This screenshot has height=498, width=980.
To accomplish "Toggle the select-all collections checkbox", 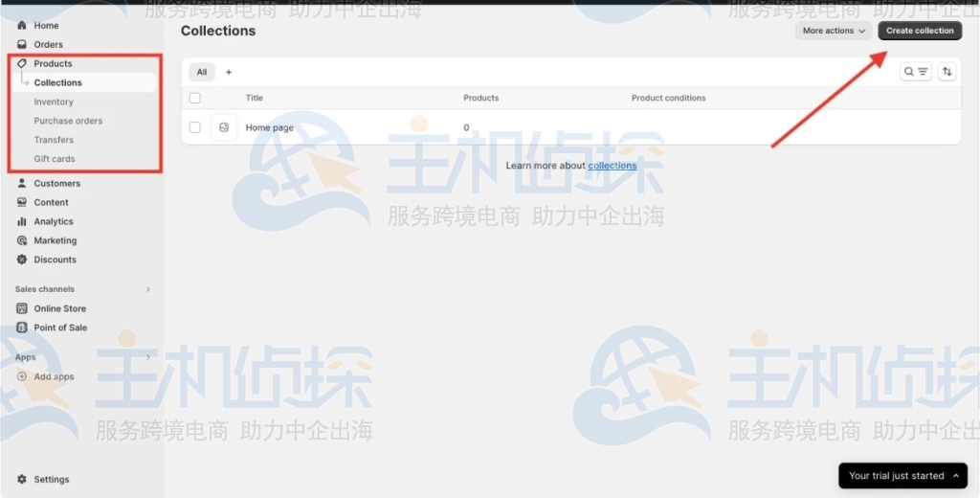I will [195, 99].
